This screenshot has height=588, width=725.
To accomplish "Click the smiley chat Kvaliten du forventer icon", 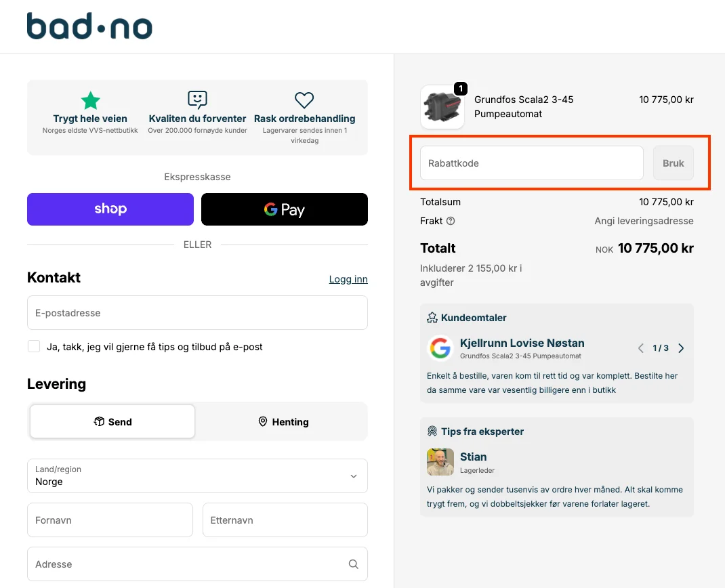I will 197,100.
